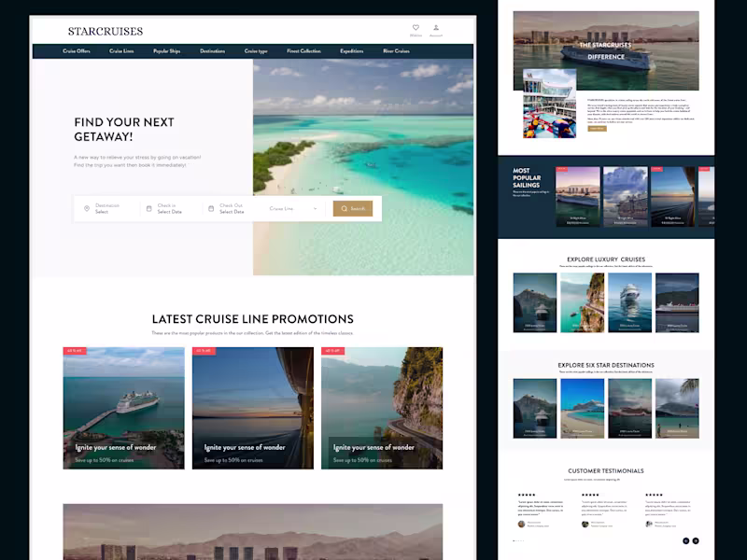Screen dimensions: 747x560
Task: Open the Finest Collection menu item
Action: click(x=303, y=51)
